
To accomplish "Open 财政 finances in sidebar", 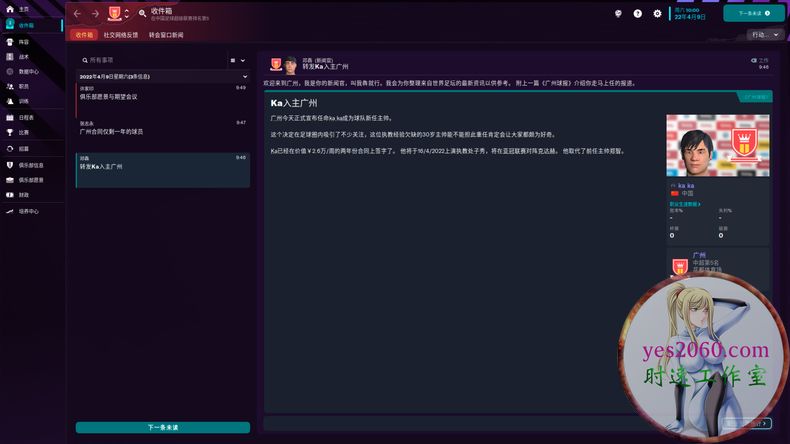I will point(23,195).
